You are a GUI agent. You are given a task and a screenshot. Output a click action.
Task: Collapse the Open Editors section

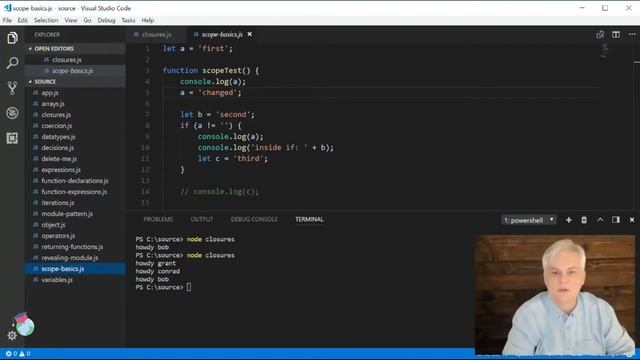[76, 49]
